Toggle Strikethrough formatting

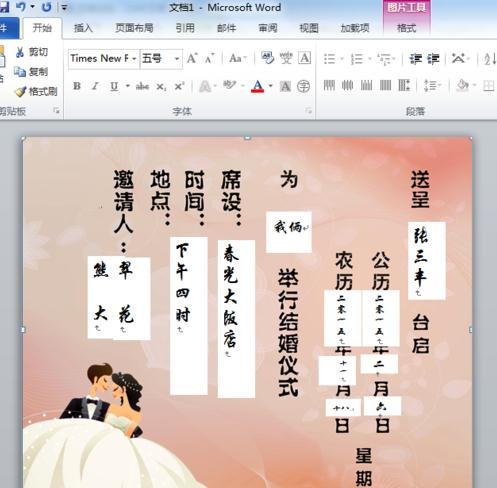pyautogui.click(x=142, y=86)
